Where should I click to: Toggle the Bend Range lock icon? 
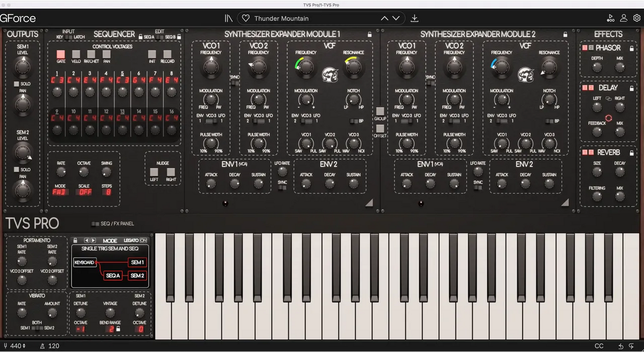coord(118,328)
